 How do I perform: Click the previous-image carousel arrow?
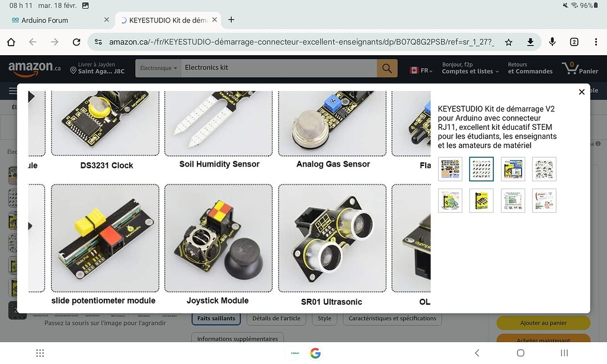[31, 97]
